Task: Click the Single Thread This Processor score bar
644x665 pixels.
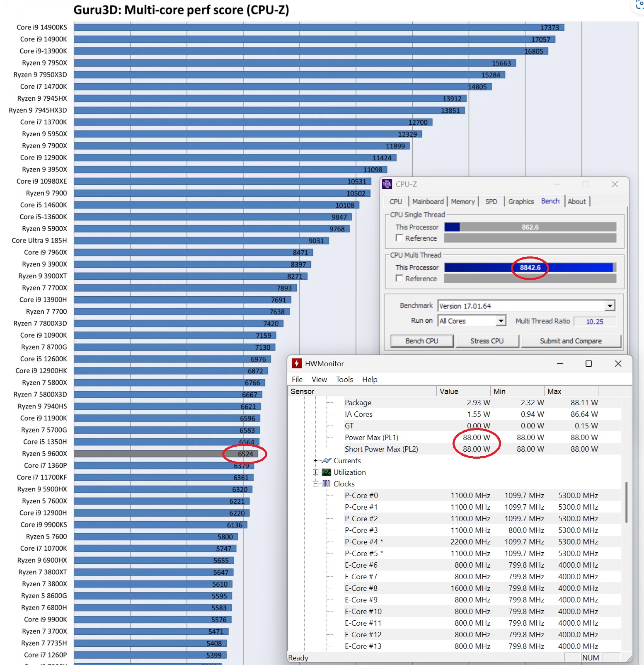Action: tap(530, 227)
